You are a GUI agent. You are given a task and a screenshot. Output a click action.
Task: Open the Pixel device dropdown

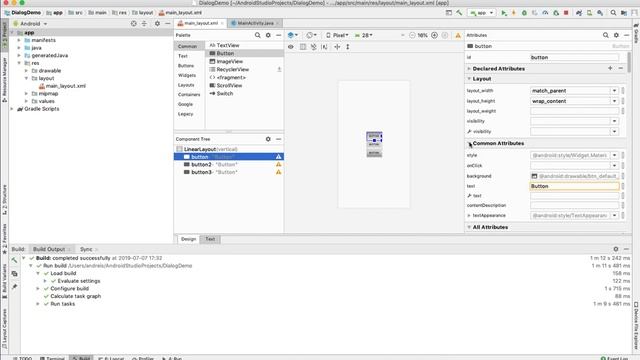pos(337,36)
